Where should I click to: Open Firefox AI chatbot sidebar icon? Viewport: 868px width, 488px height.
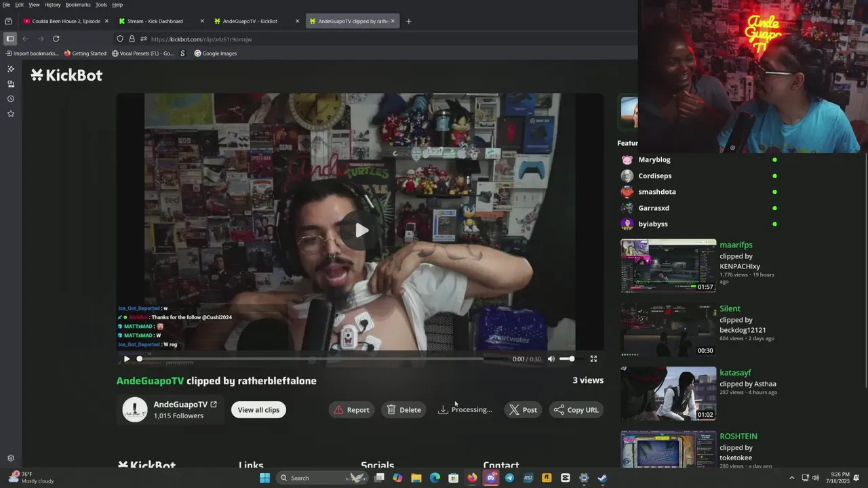pyautogui.click(x=11, y=69)
